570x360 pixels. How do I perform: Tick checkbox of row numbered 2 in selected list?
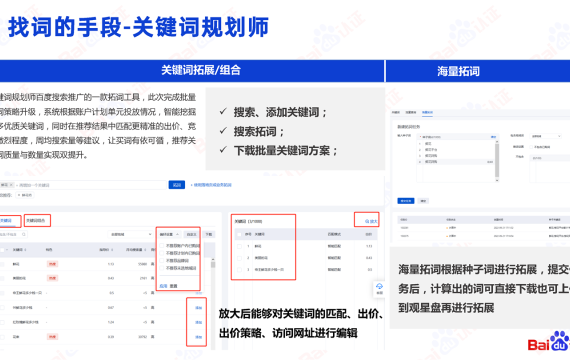[x=239, y=258]
